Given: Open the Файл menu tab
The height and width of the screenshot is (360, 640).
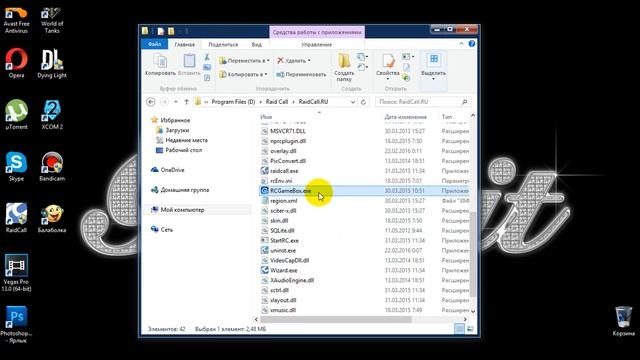Looking at the screenshot, I should [155, 44].
